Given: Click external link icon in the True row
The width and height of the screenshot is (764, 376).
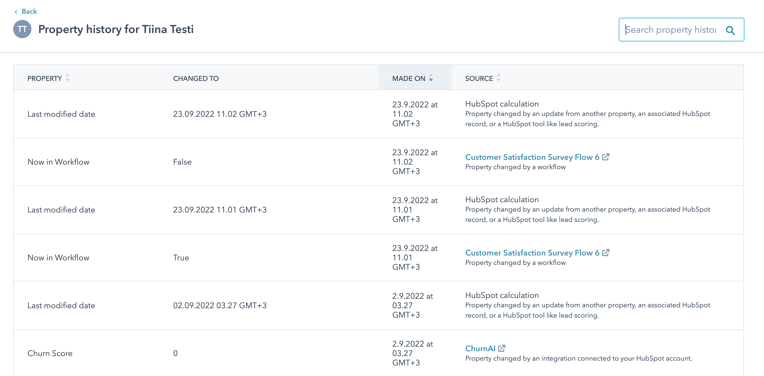Looking at the screenshot, I should [606, 252].
